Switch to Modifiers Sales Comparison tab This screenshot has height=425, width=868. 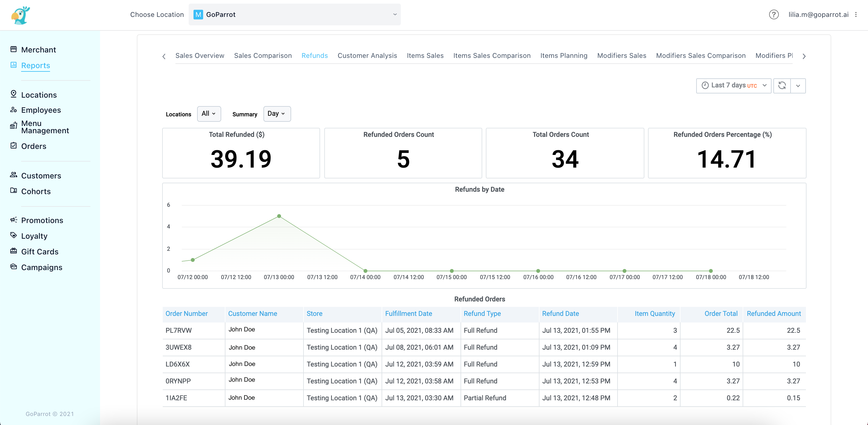click(700, 55)
